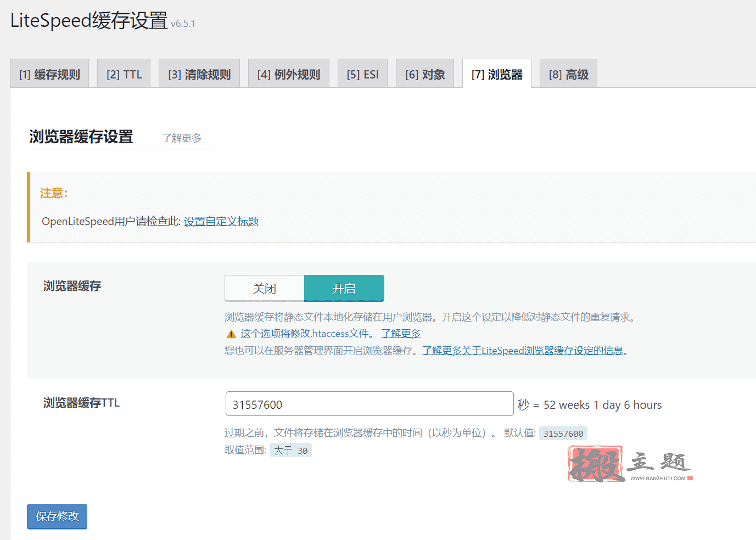Enable browser cache with 开启
Viewport: 756px width, 540px height.
pyautogui.click(x=344, y=288)
